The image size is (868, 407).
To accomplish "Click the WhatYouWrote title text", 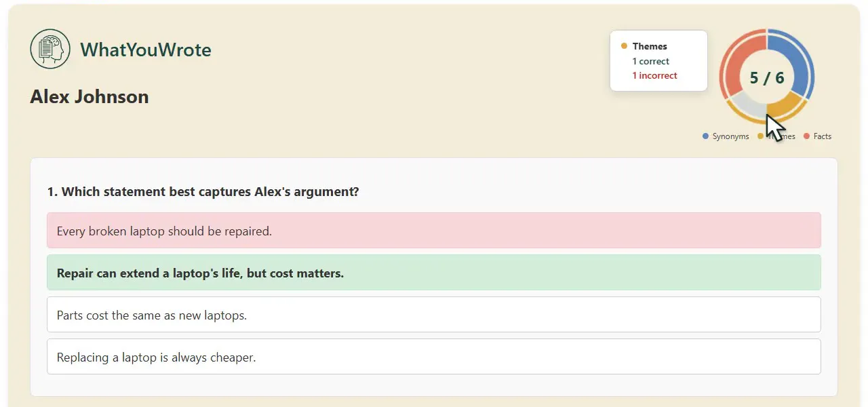I will coord(146,50).
